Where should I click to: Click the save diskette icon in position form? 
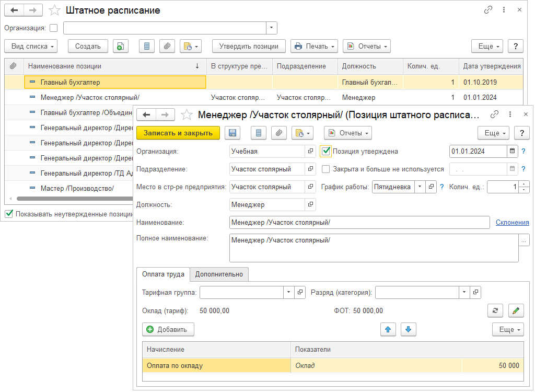[x=232, y=133]
